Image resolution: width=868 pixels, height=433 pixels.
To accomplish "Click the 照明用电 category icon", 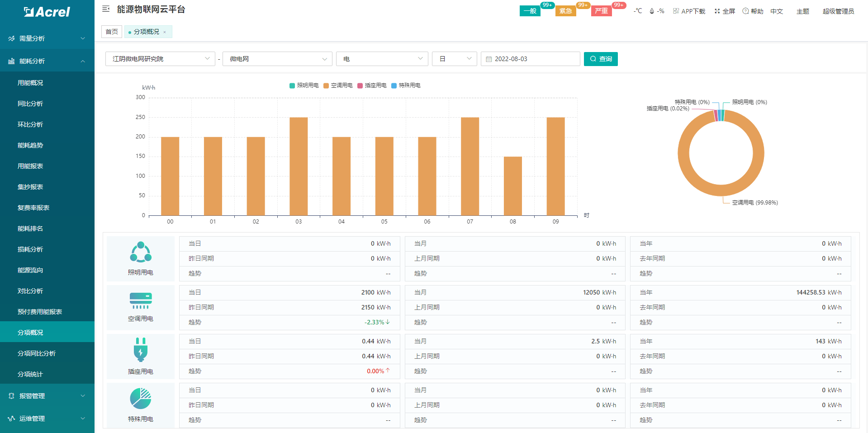I will 141,252.
